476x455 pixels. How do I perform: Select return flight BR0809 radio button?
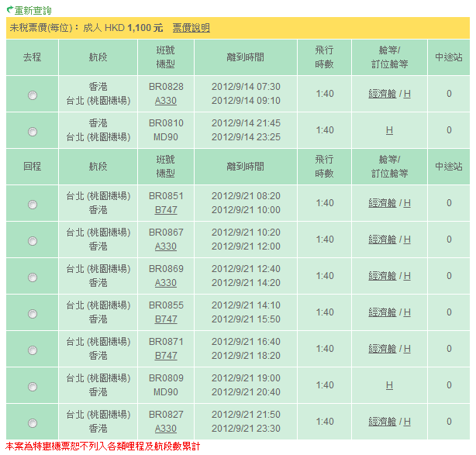pos(33,386)
